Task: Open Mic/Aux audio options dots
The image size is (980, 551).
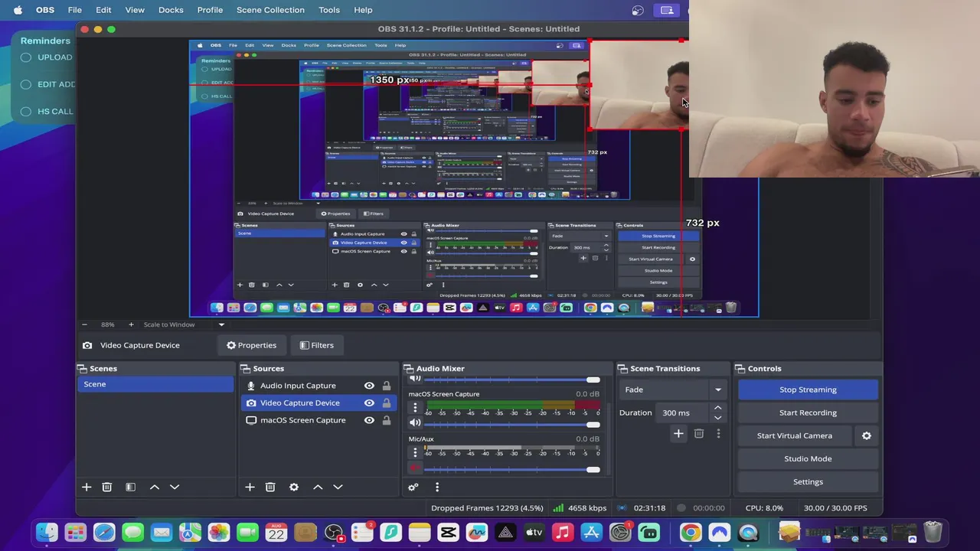Action: point(415,453)
